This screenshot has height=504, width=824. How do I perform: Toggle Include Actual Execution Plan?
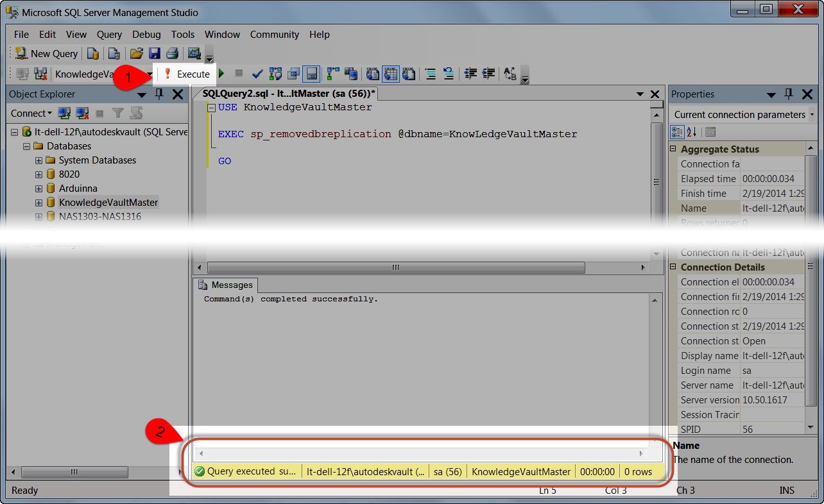click(x=333, y=74)
